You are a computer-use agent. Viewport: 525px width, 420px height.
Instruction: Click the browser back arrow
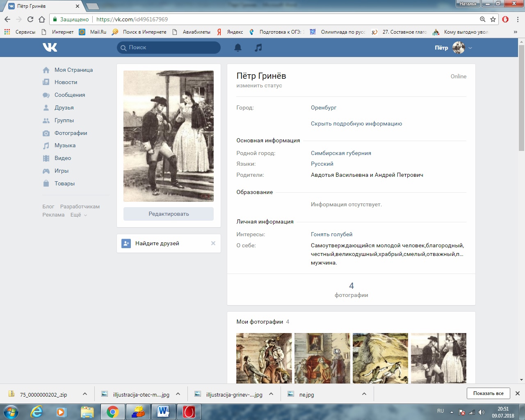(x=7, y=19)
